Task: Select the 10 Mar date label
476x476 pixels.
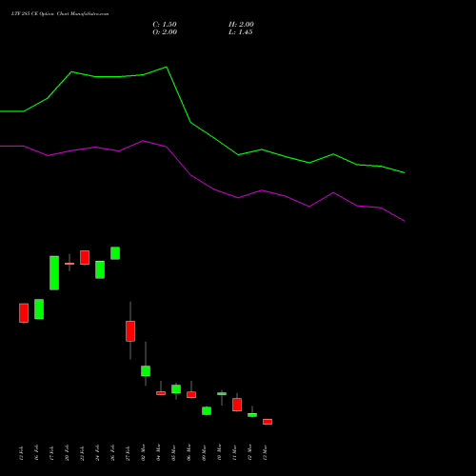Action: [219, 452]
